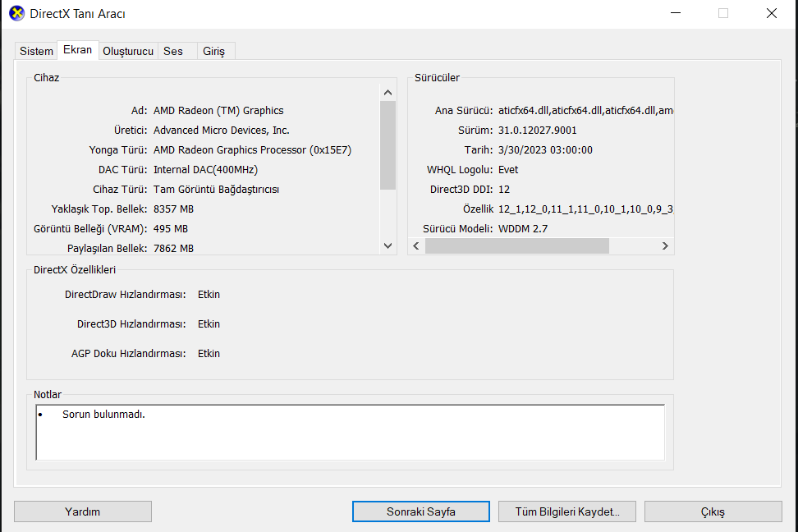This screenshot has height=532, width=798.
Task: Click the Cihaz vertical scrollbar thumb
Action: 388,145
